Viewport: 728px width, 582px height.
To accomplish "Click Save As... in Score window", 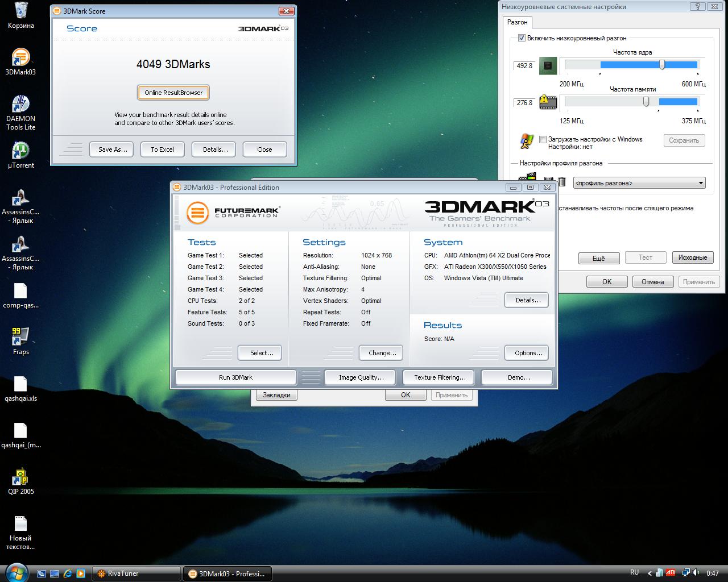I will (113, 149).
